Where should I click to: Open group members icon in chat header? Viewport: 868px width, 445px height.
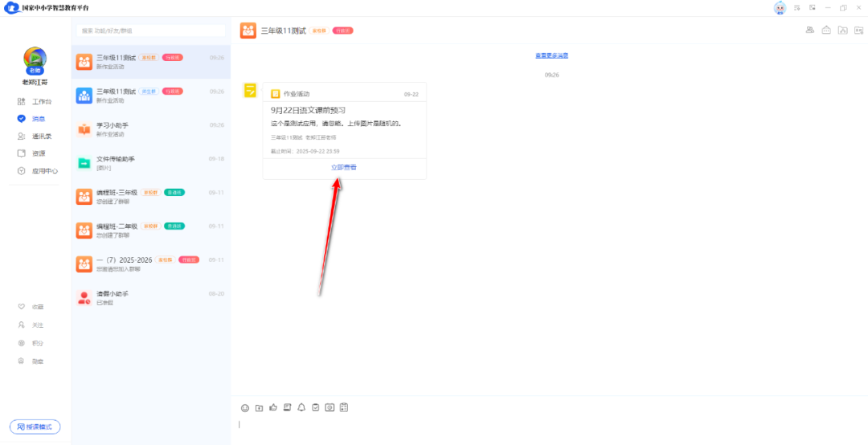810,31
